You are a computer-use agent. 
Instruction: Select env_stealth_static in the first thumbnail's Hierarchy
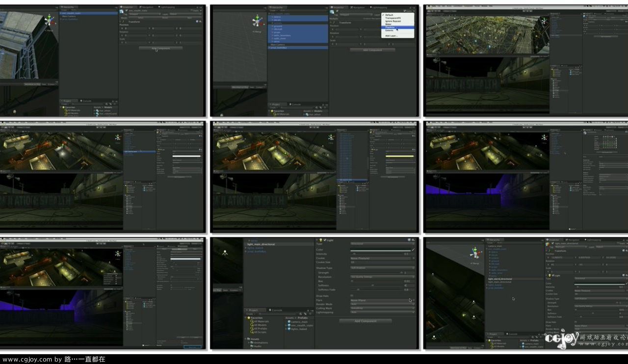click(88, 13)
